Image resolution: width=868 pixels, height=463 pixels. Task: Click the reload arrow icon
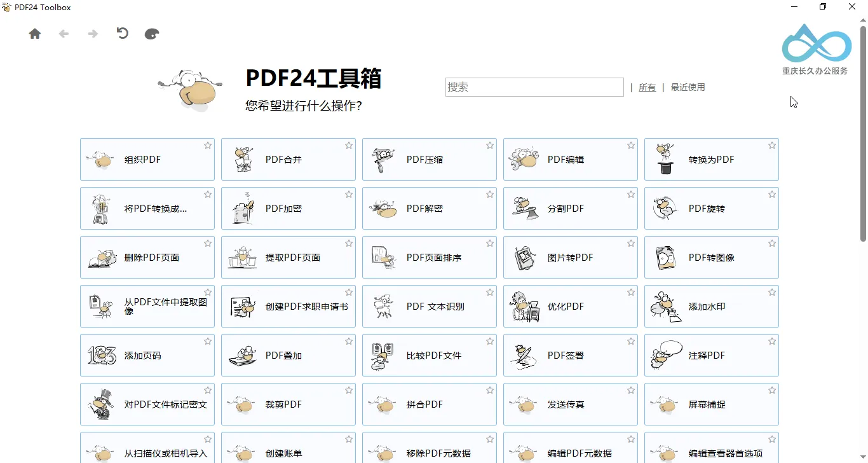tap(123, 33)
